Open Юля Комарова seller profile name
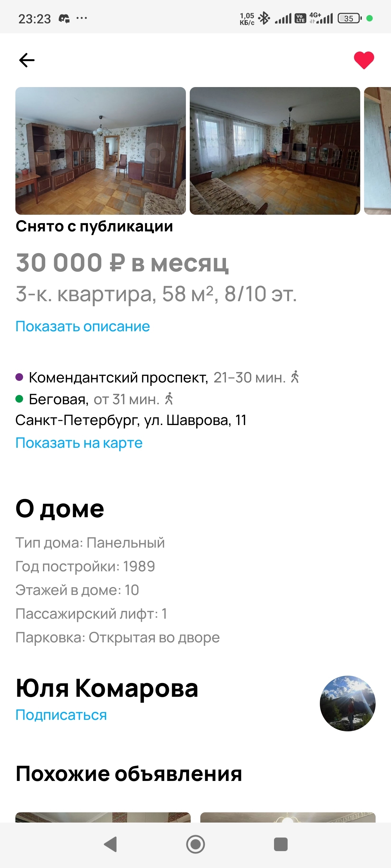 (107, 688)
